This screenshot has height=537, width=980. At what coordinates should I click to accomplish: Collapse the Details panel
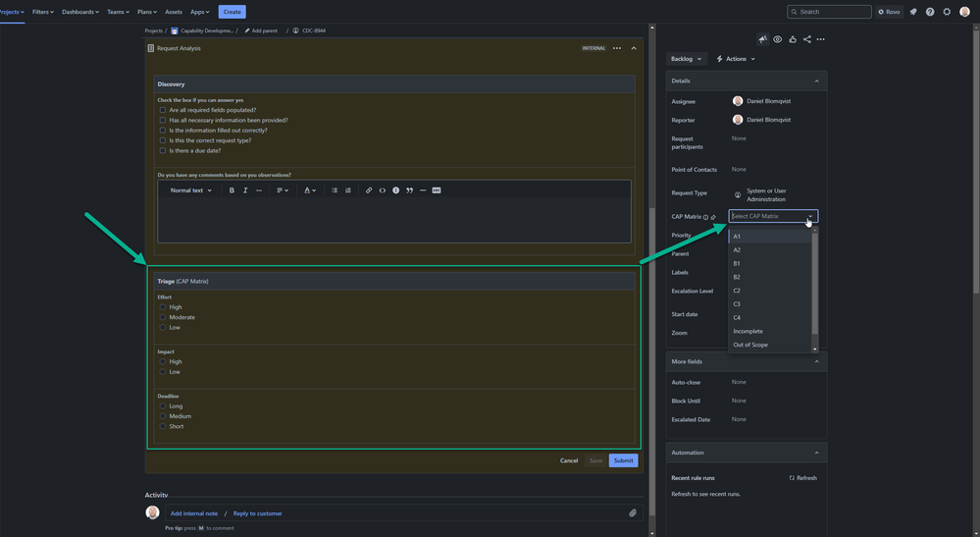pos(816,81)
